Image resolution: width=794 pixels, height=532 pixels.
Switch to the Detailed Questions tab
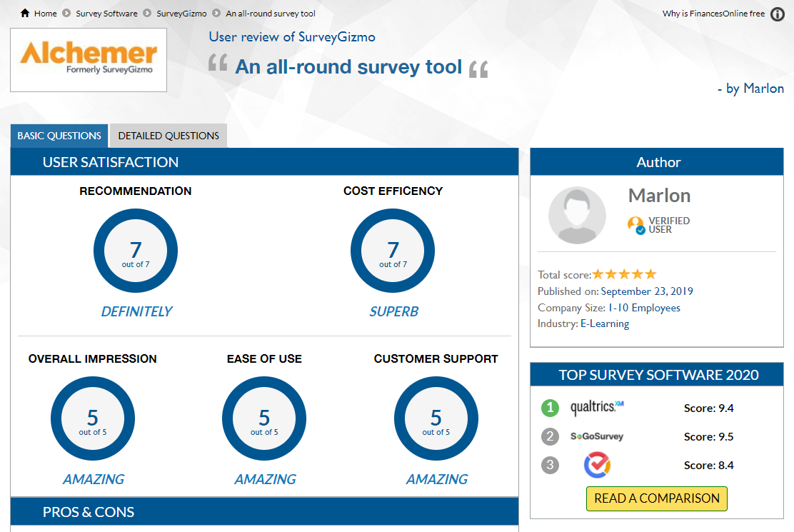(169, 136)
